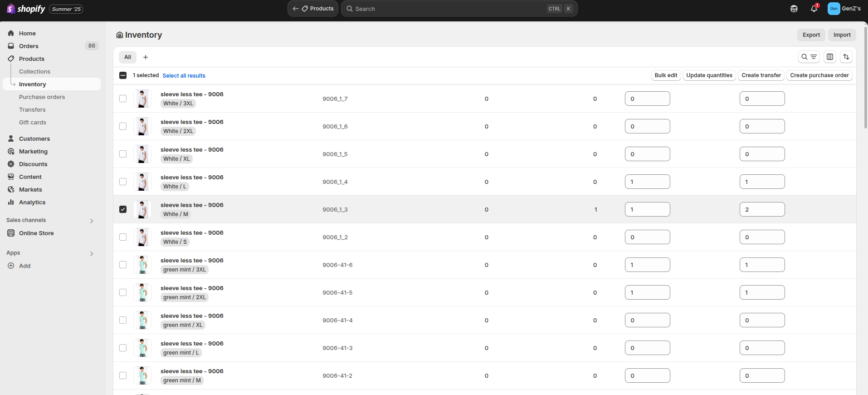Click the page vertical scrollbar
The image size is (868, 395).
pos(865,77)
